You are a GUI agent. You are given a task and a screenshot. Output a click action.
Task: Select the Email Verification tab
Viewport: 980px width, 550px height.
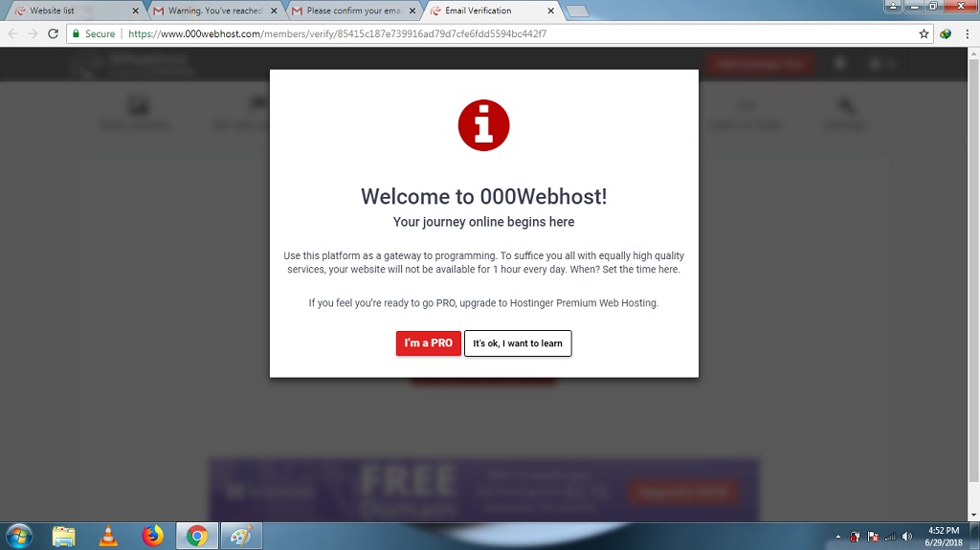pos(492,11)
